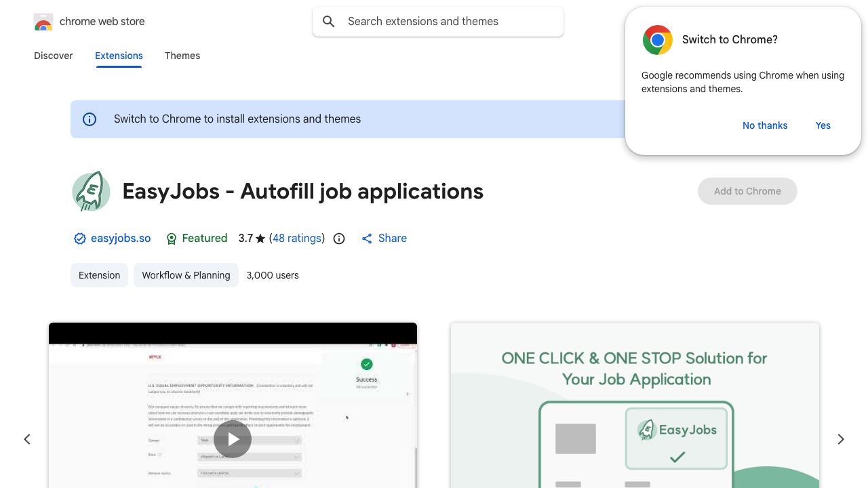Click the Chrome Web Store logo
The image size is (868, 488).
click(x=43, y=22)
